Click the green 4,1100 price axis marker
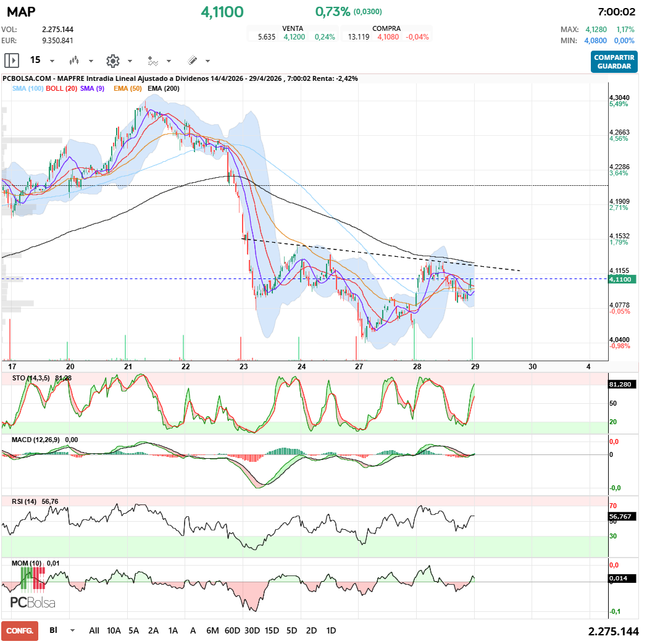This screenshot has width=647, height=644. pos(622,279)
